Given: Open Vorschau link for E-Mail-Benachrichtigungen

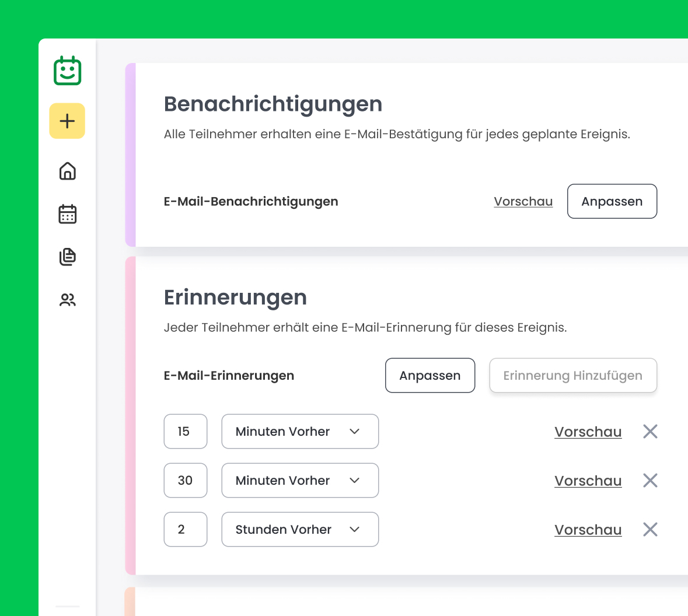Looking at the screenshot, I should click(523, 201).
